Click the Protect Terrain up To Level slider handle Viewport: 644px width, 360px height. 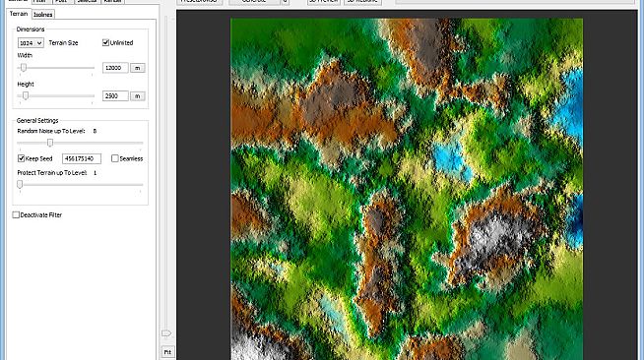[x=20, y=185]
